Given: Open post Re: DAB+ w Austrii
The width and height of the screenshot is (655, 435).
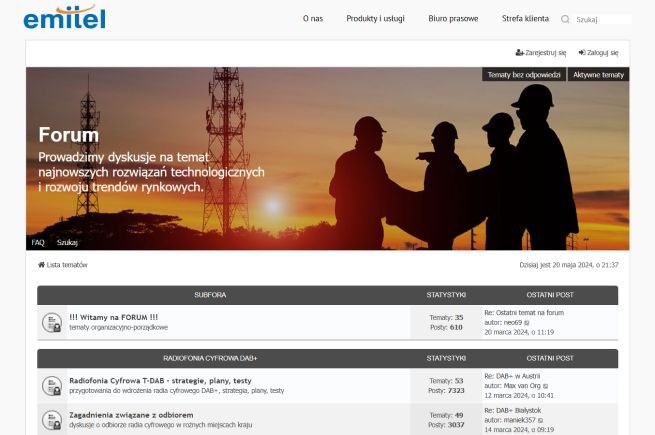Looking at the screenshot, I should point(512,376).
